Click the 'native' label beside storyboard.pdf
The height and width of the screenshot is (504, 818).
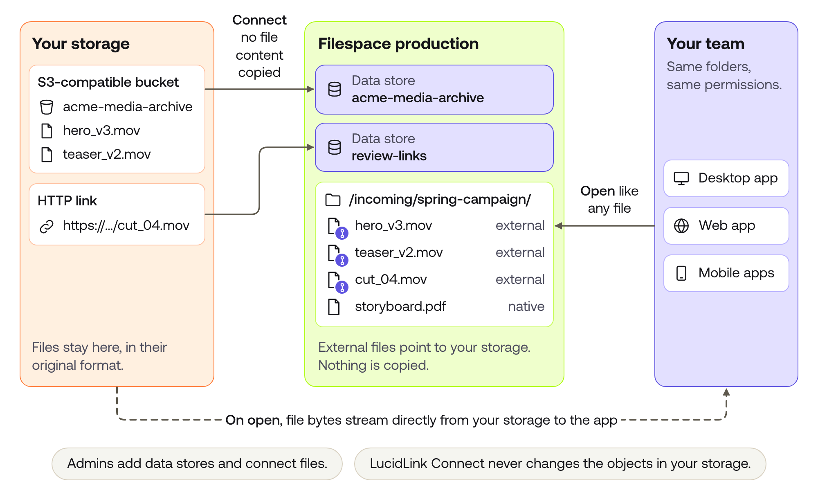pyautogui.click(x=526, y=306)
